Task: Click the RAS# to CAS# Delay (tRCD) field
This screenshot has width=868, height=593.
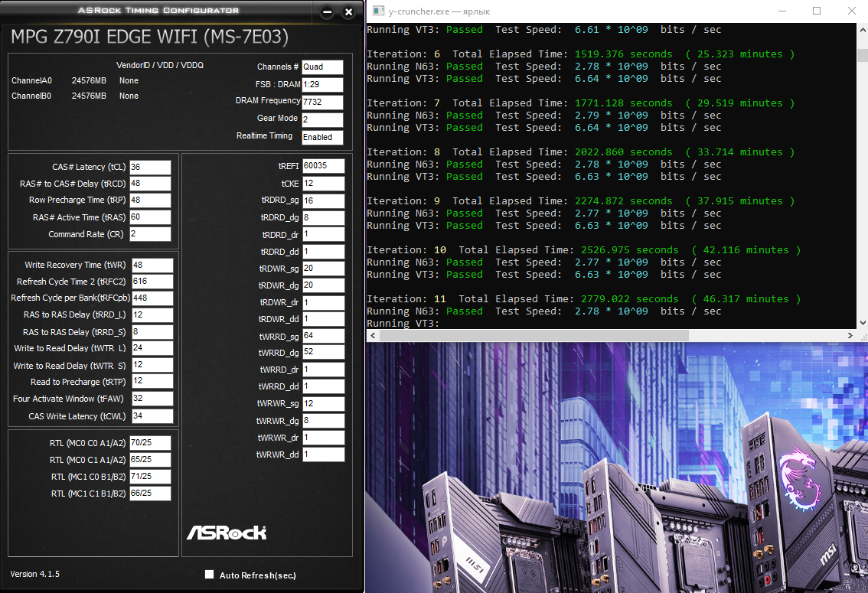Action: tap(150, 184)
